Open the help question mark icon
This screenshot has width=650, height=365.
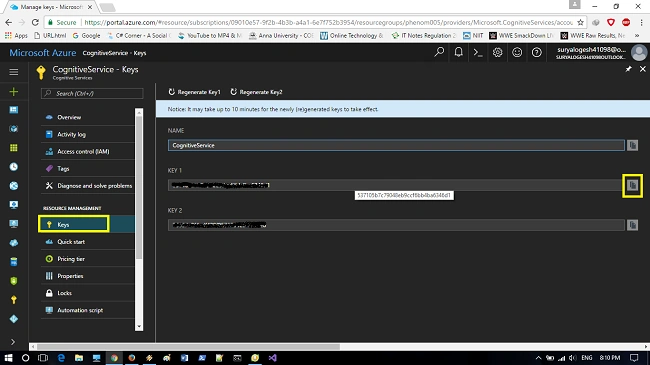[536, 53]
